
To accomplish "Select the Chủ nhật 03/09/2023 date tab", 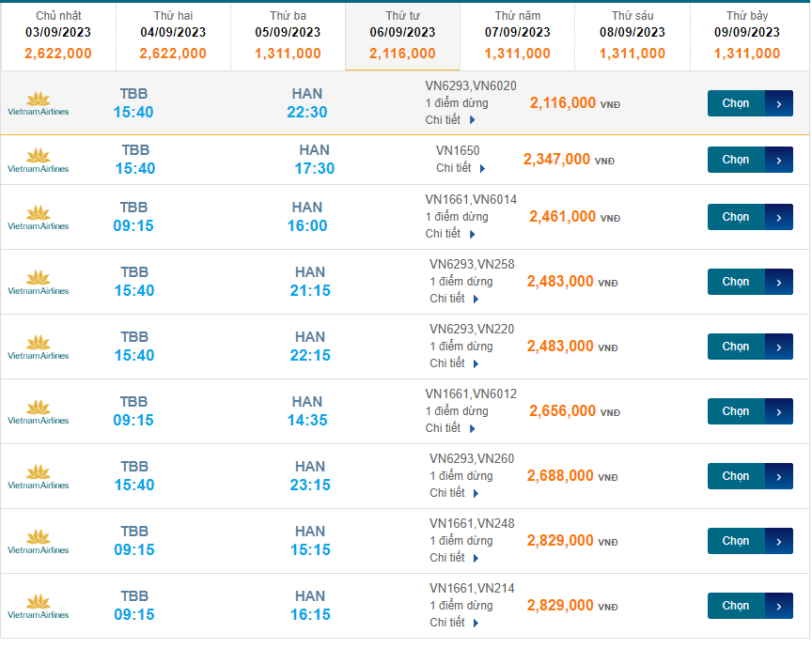I will pos(58,36).
